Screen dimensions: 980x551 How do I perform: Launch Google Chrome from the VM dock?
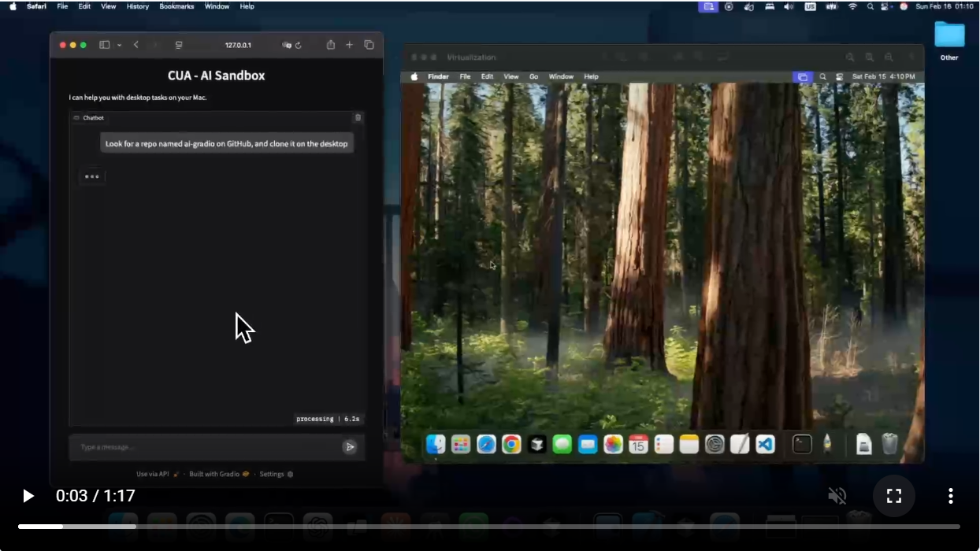coord(511,444)
